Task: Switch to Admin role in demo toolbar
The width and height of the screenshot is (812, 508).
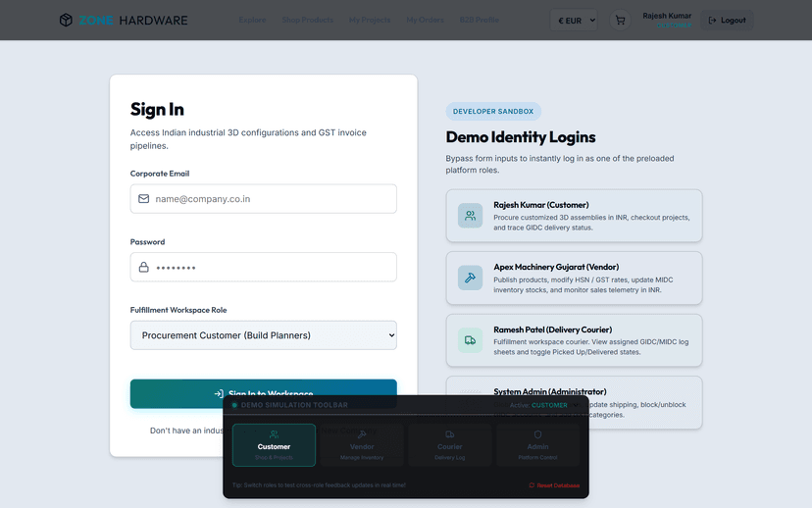Action: pyautogui.click(x=538, y=445)
